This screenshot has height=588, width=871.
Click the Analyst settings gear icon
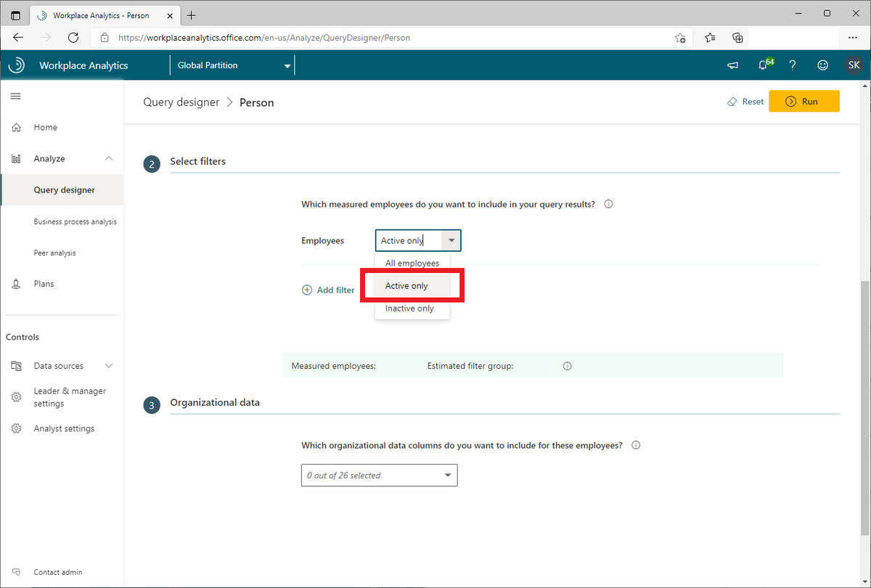point(16,429)
